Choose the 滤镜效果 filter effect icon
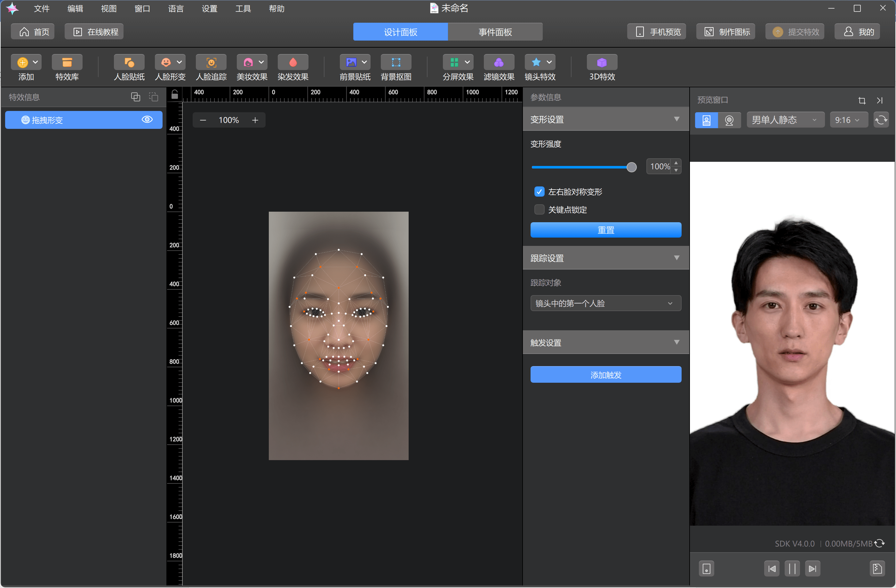 499,62
